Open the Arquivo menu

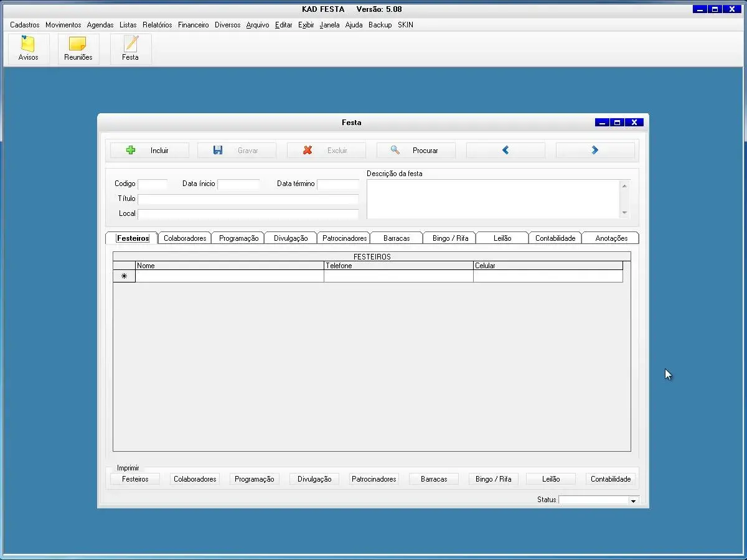click(x=258, y=25)
